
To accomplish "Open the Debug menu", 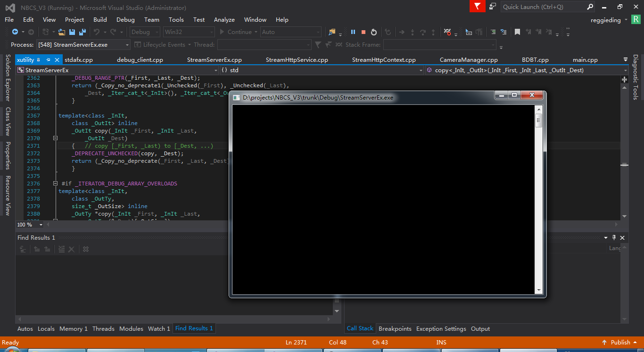I will click(125, 20).
